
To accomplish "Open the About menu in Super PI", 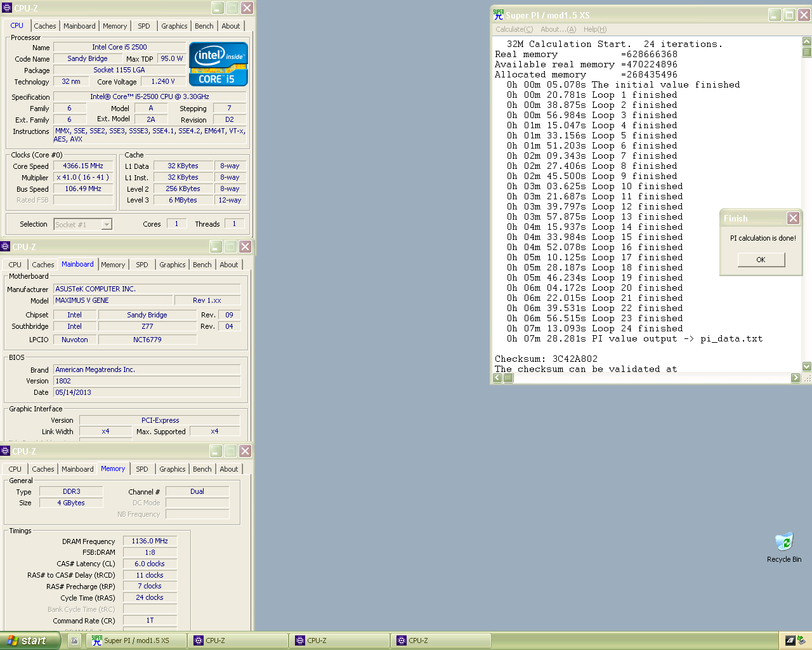I will click(558, 29).
